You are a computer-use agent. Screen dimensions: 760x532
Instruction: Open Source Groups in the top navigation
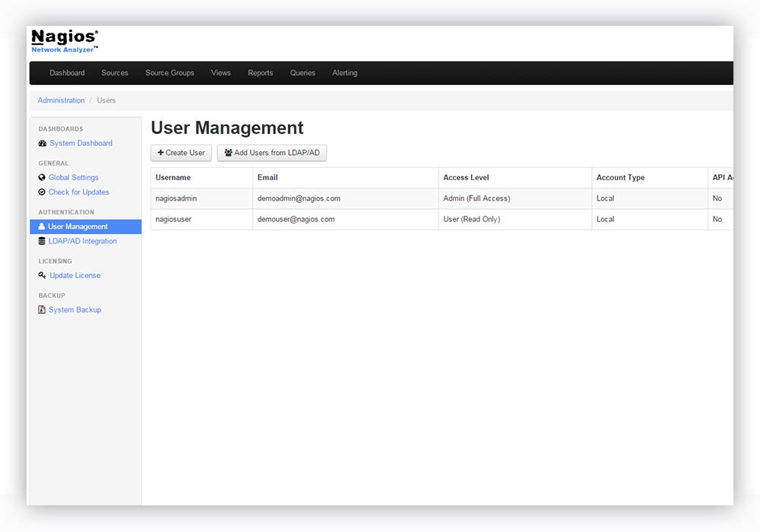pos(169,73)
